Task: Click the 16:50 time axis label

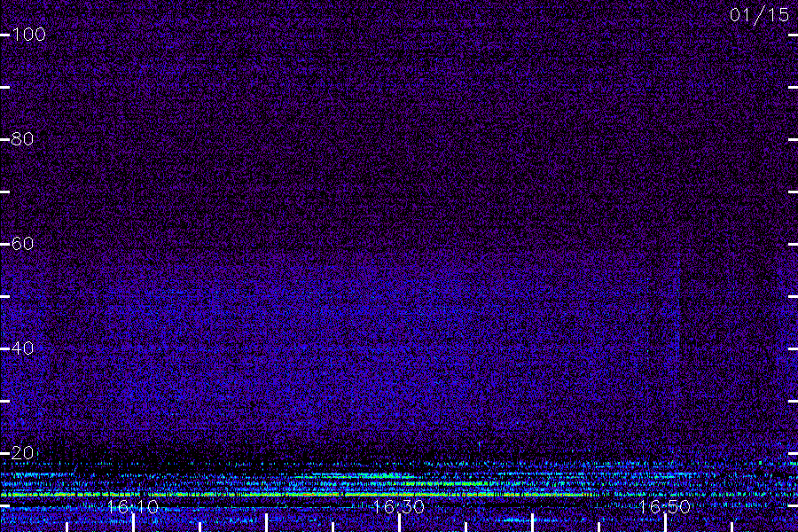Action: [665, 507]
